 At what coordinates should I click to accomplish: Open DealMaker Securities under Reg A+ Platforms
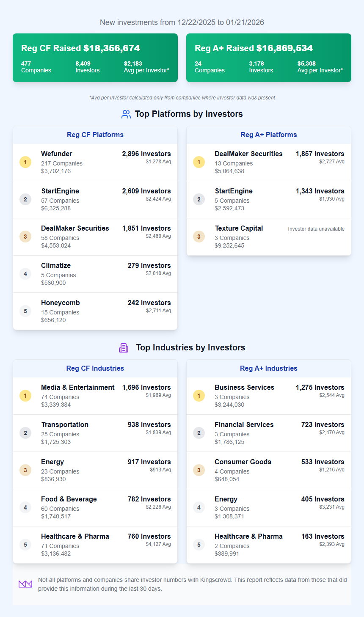click(248, 154)
